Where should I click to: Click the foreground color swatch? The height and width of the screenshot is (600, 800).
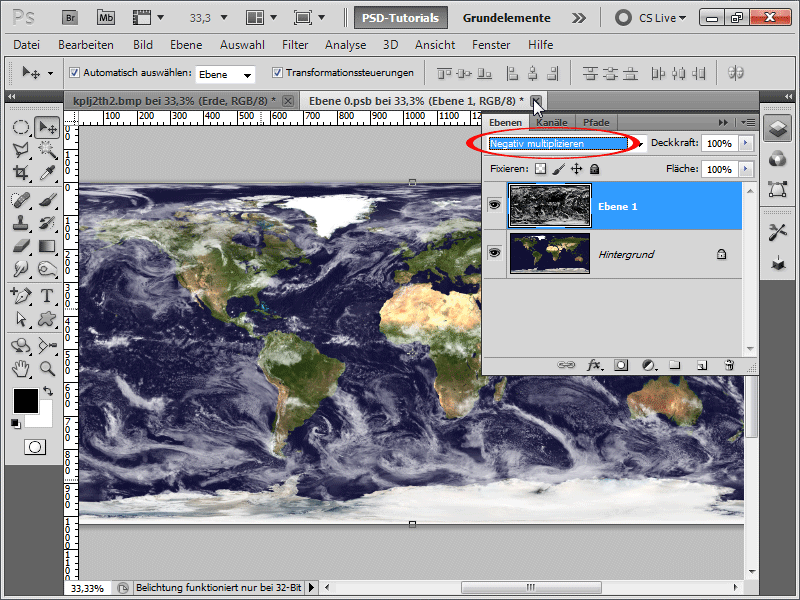(26, 401)
